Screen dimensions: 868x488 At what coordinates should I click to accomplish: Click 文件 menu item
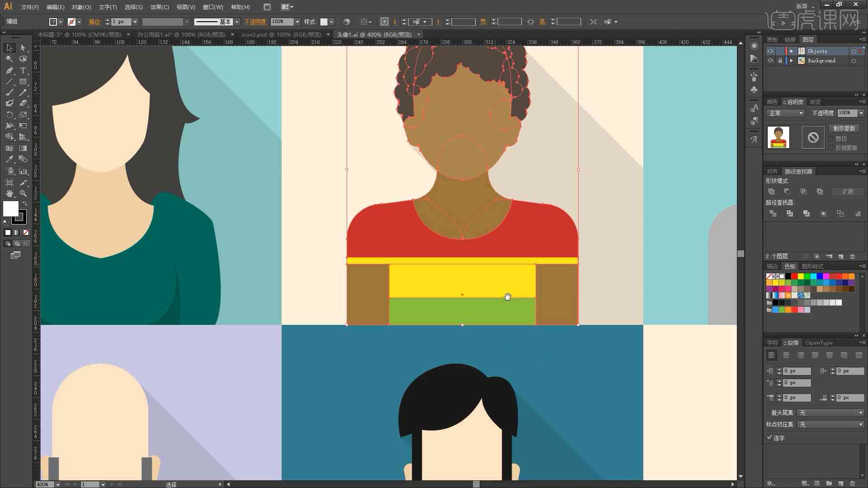point(26,7)
